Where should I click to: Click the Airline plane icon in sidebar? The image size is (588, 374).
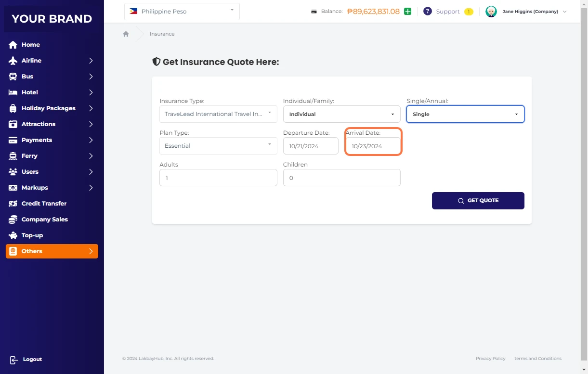(x=13, y=61)
